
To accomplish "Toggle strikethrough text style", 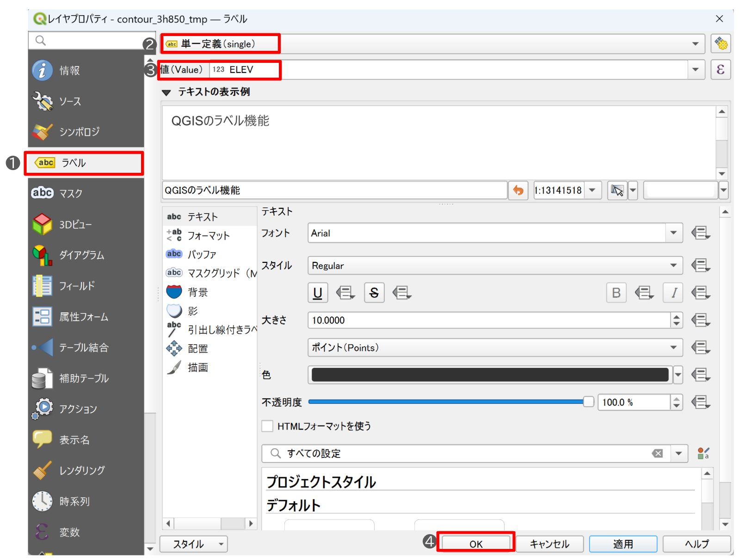I will coord(374,292).
